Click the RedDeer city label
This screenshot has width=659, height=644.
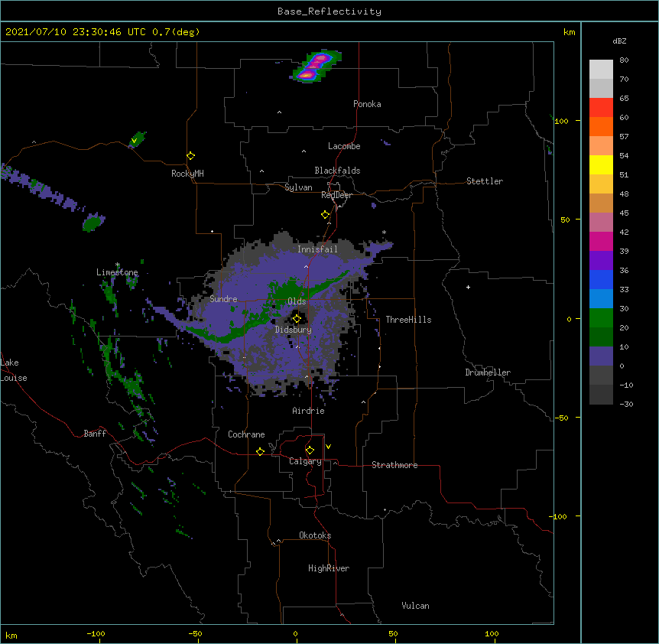tap(336, 195)
